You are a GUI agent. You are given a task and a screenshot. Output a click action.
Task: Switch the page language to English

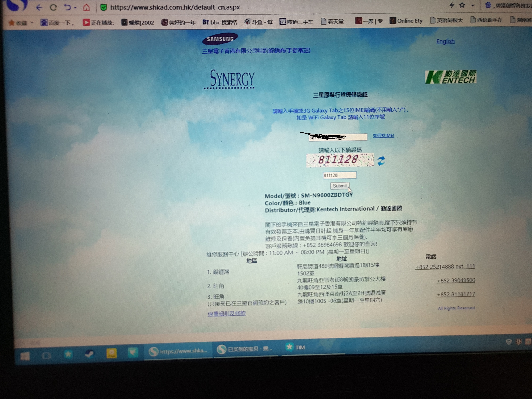tap(445, 41)
